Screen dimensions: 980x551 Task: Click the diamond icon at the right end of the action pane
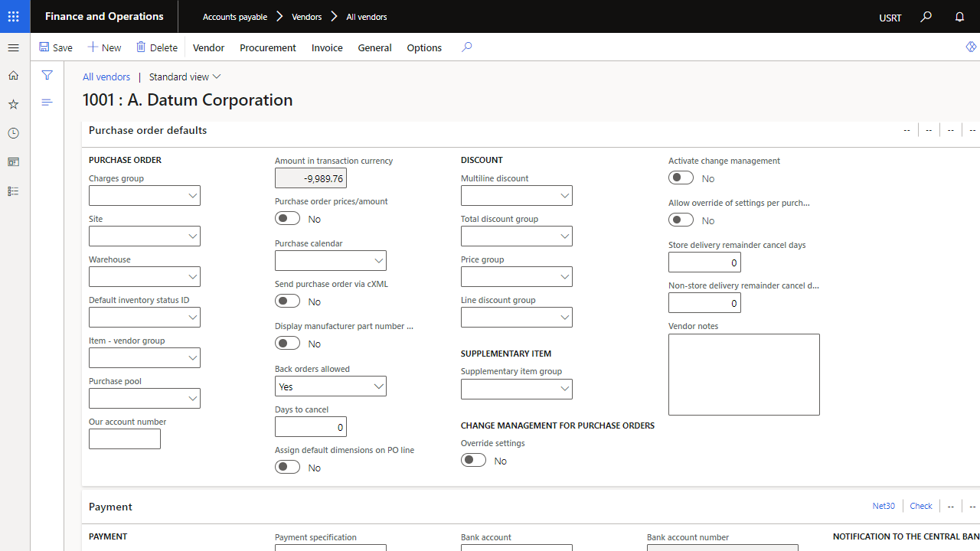pyautogui.click(x=971, y=47)
